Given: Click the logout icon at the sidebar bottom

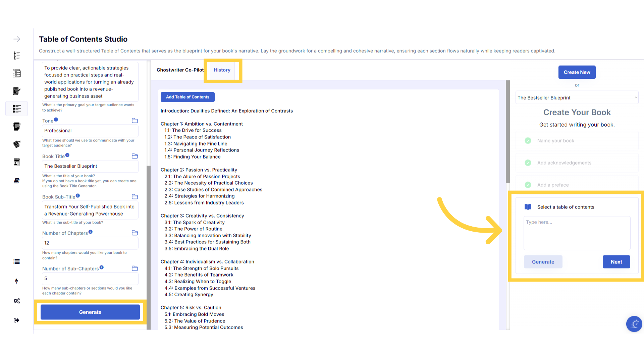Looking at the screenshot, I should click(17, 320).
